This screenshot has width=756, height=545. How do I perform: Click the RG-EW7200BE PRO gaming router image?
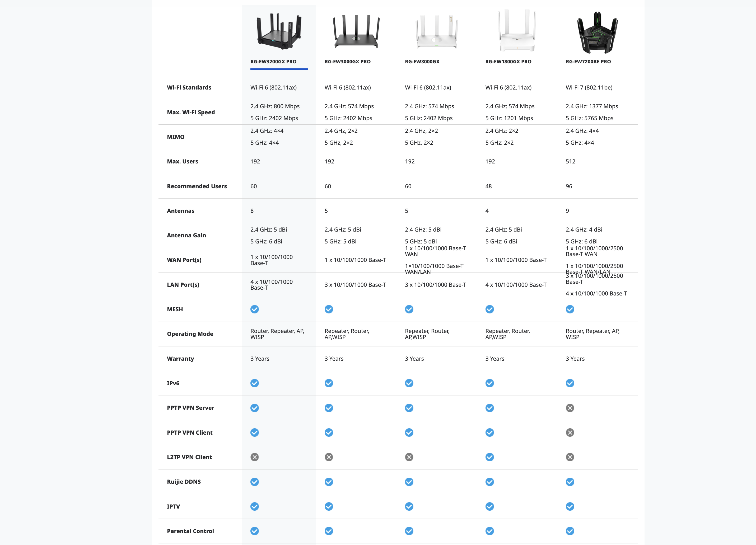click(x=597, y=32)
